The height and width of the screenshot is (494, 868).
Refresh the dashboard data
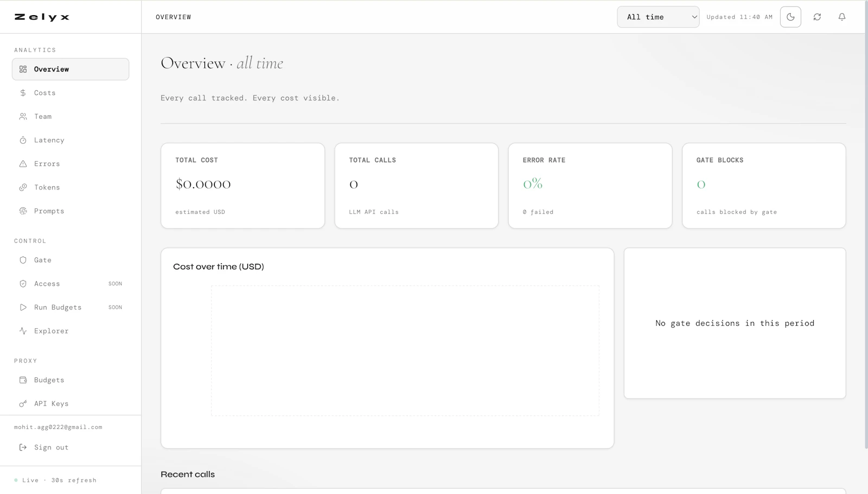[817, 17]
